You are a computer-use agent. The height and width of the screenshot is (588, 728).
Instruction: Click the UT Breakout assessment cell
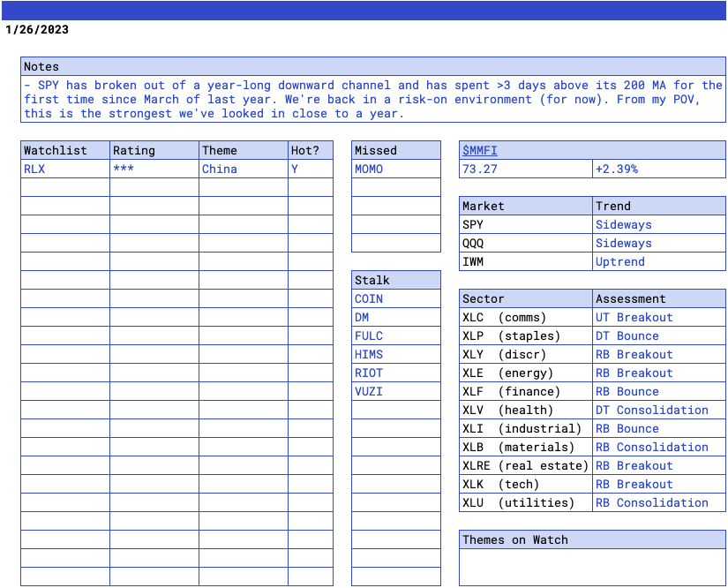[659, 317]
